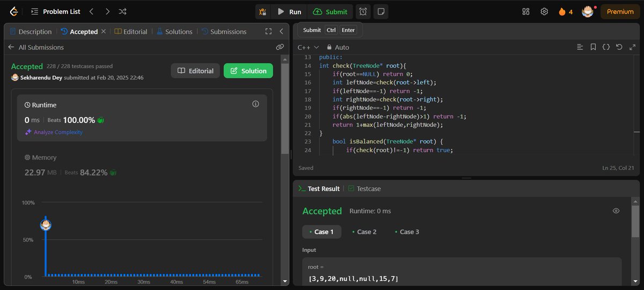Screen dimensions: 644x290
Task: Open the timer alarm clock icon
Action: point(363,11)
